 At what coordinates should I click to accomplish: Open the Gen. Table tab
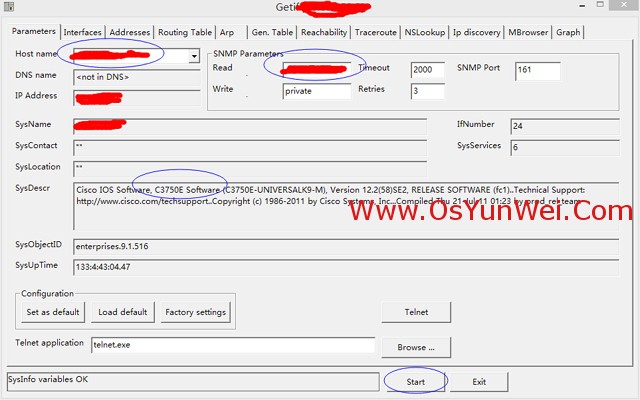[x=272, y=32]
